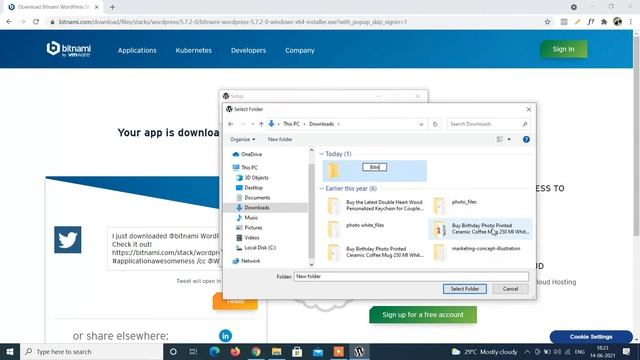This screenshot has width=640, height=360.
Task: Reload the browser page
Action: [36, 22]
